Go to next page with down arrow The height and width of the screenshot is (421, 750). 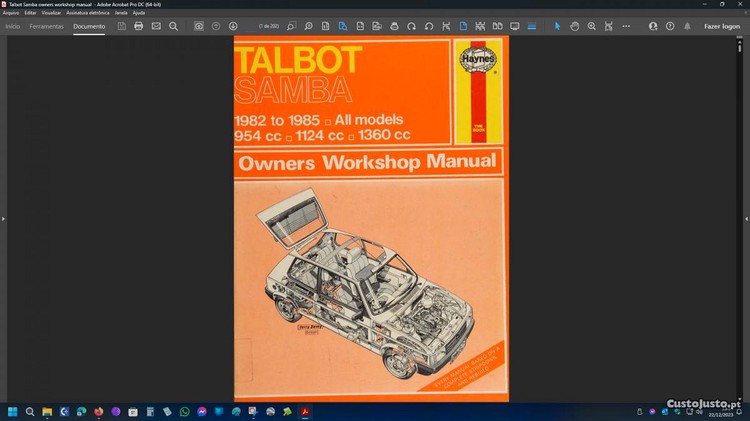pyautogui.click(x=233, y=26)
